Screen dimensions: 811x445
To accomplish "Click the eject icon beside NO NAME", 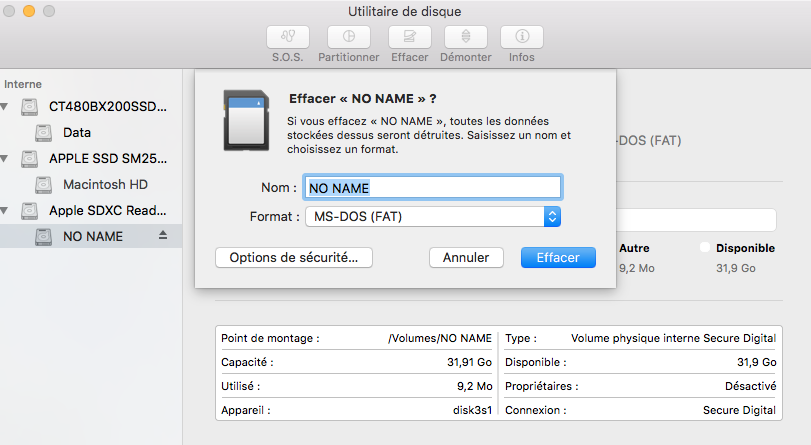I will (163, 236).
